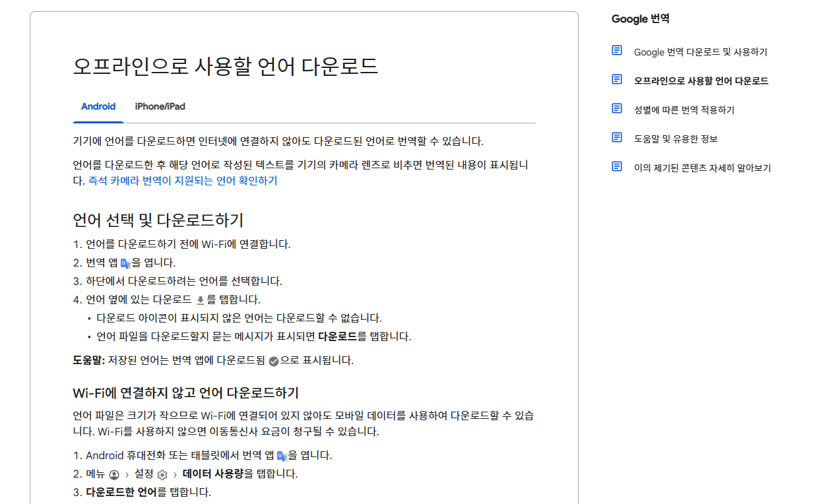Open sidebar link Google 번역 다운로드 및 사용하기

pyautogui.click(x=701, y=52)
